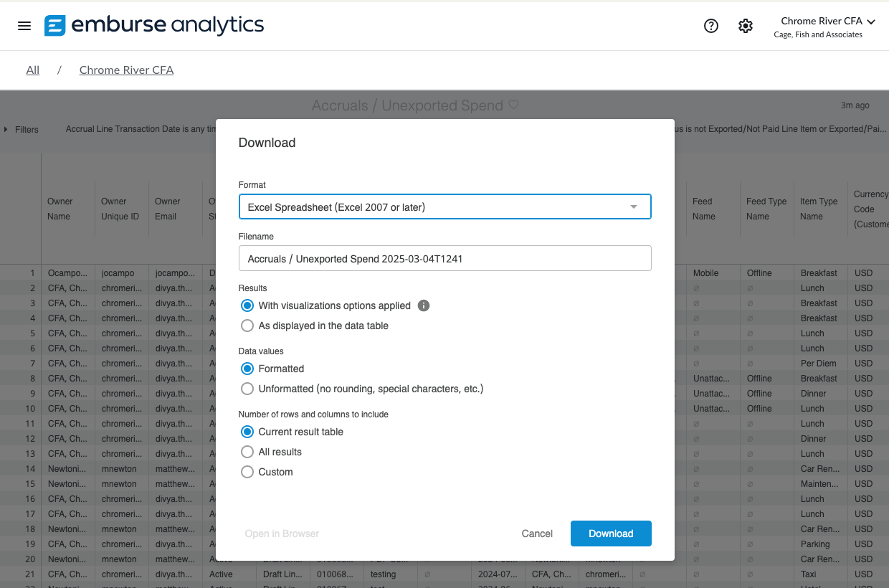
Task: Open the settings gear icon
Action: click(x=745, y=25)
